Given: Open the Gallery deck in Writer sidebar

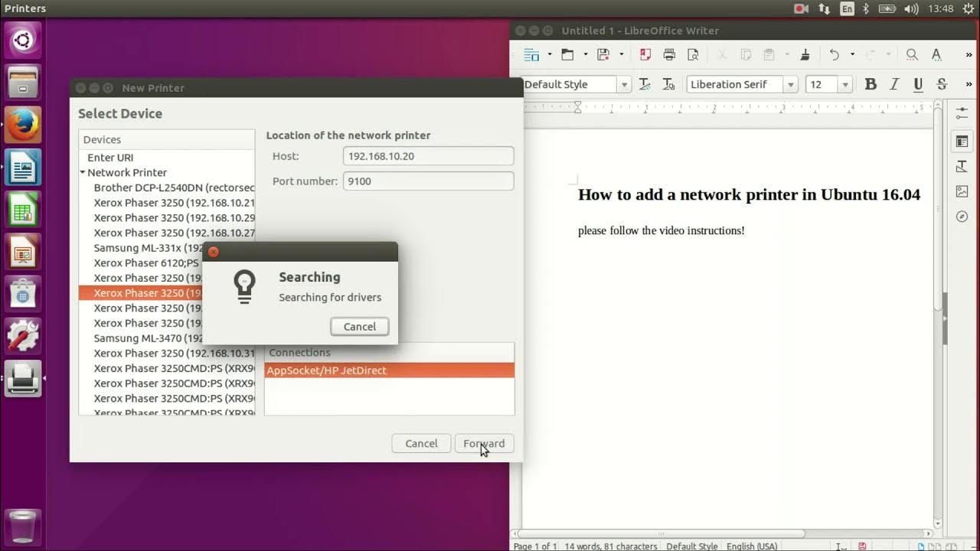Looking at the screenshot, I should [x=962, y=191].
